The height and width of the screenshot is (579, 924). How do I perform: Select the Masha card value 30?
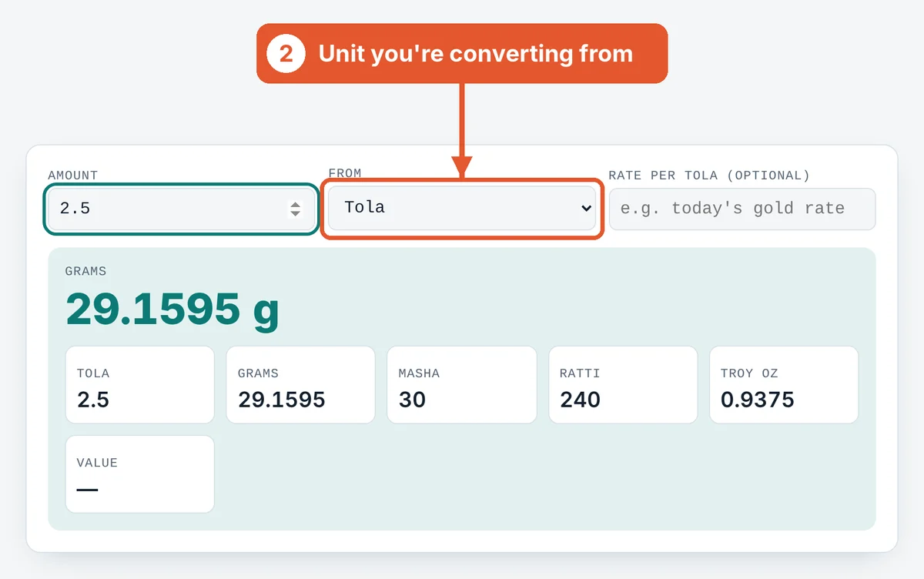tap(412, 400)
